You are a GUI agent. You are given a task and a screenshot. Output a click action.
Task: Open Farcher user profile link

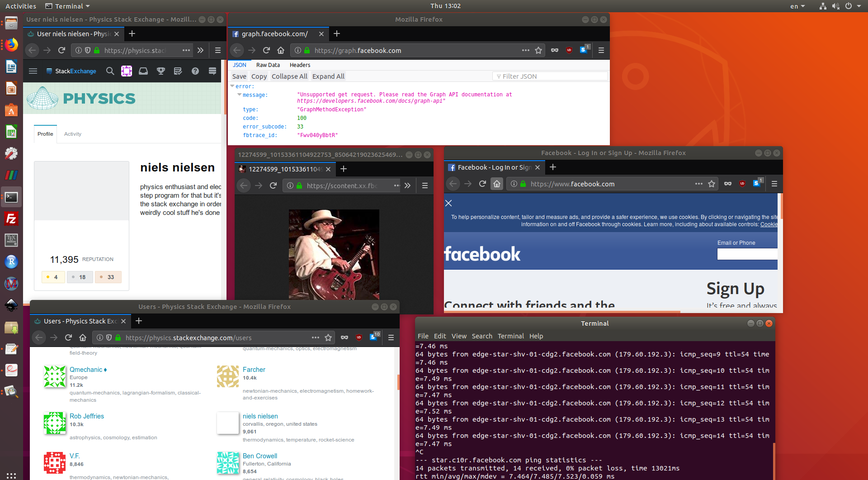point(254,370)
